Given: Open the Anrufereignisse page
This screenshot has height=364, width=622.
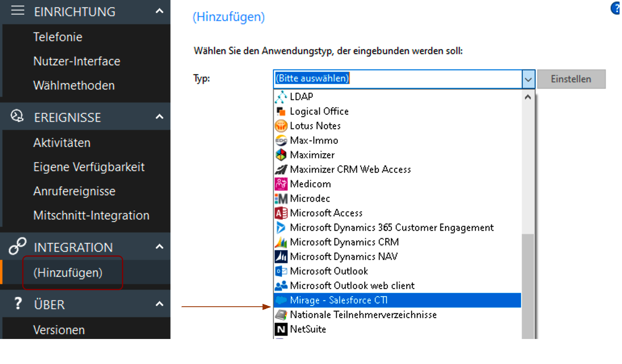Looking at the screenshot, I should click(74, 191).
